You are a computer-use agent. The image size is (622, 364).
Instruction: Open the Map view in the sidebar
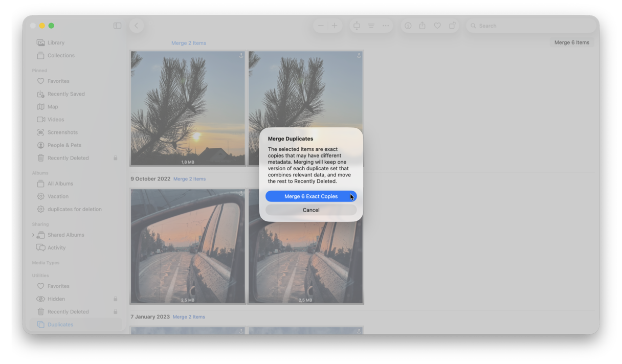[53, 106]
